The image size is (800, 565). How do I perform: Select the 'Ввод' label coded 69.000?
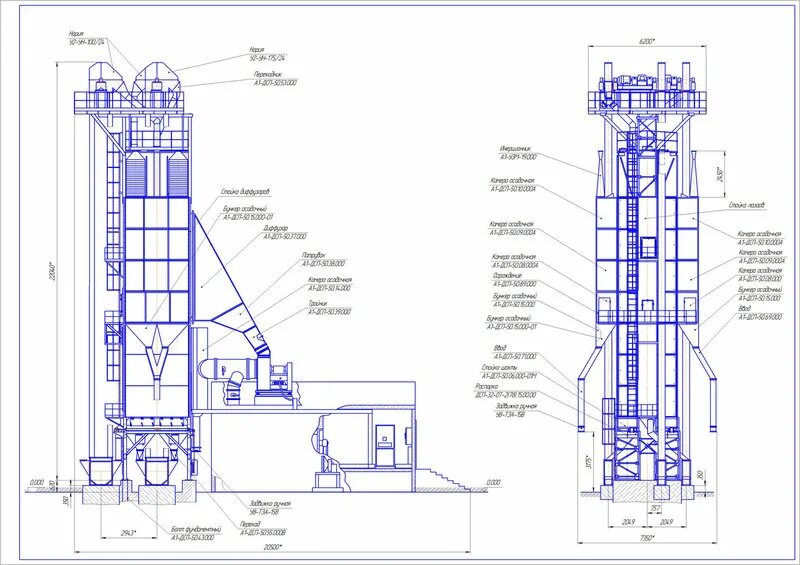pos(760,313)
